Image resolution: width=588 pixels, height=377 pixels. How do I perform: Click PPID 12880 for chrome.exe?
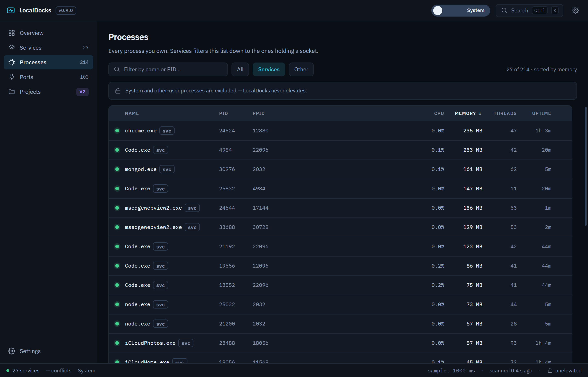pyautogui.click(x=260, y=131)
